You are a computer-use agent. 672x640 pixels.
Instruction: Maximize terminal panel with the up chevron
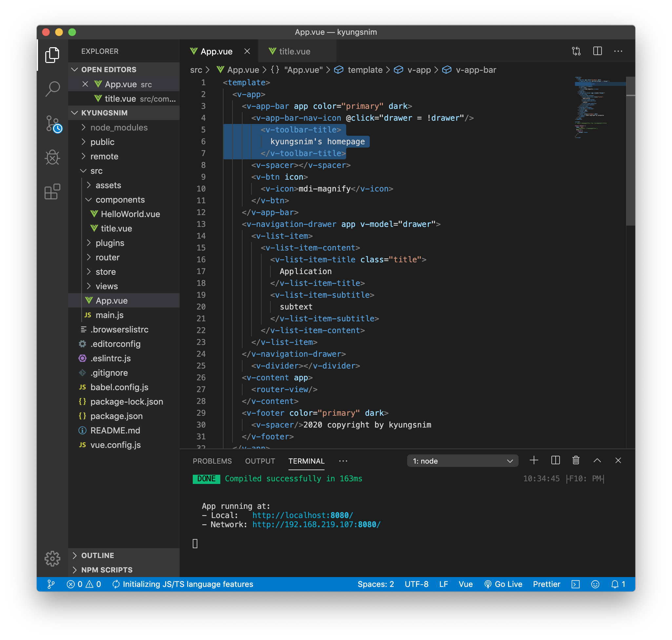(597, 461)
